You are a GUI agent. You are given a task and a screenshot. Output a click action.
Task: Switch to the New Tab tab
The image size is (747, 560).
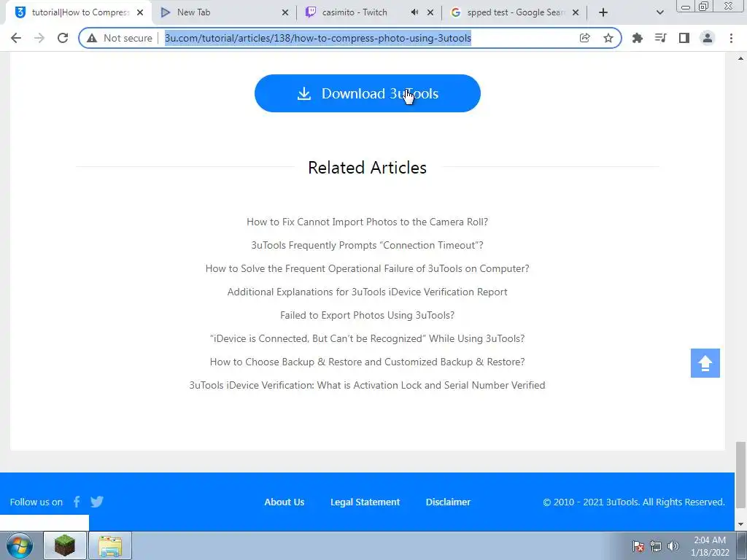219,12
